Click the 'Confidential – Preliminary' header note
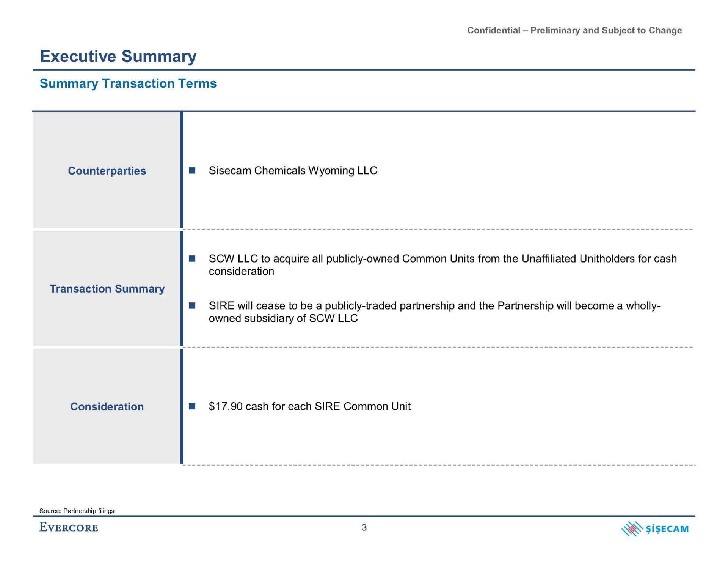 (x=574, y=30)
